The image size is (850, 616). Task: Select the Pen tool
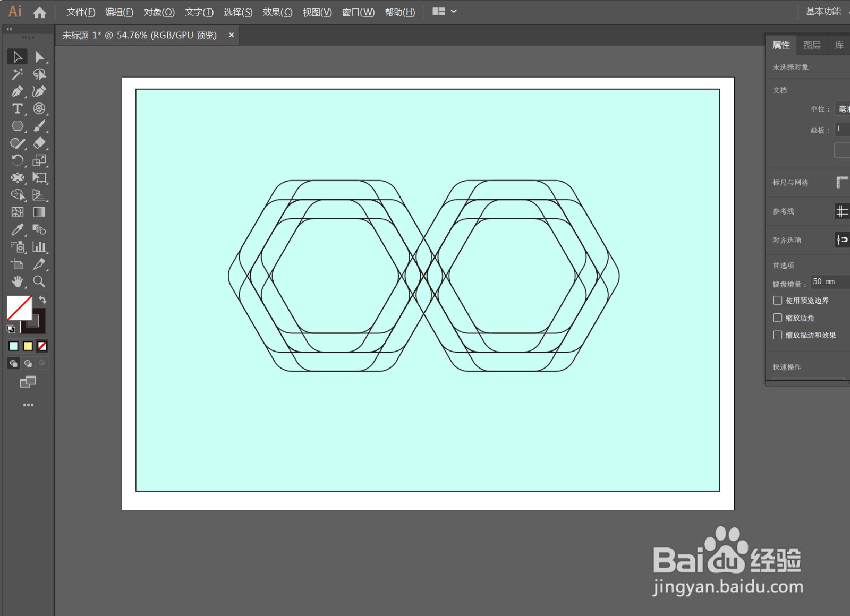pos(17,91)
